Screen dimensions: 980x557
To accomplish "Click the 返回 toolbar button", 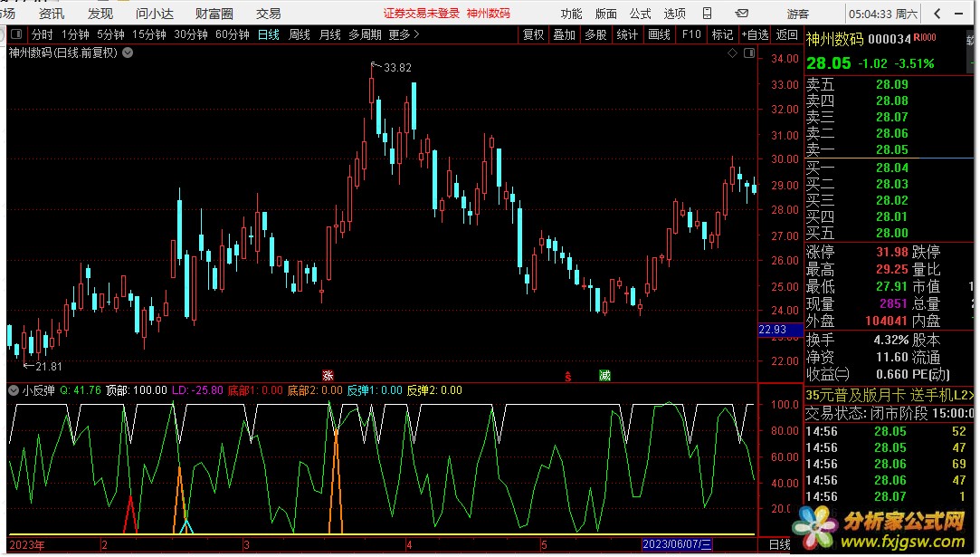I will (787, 34).
